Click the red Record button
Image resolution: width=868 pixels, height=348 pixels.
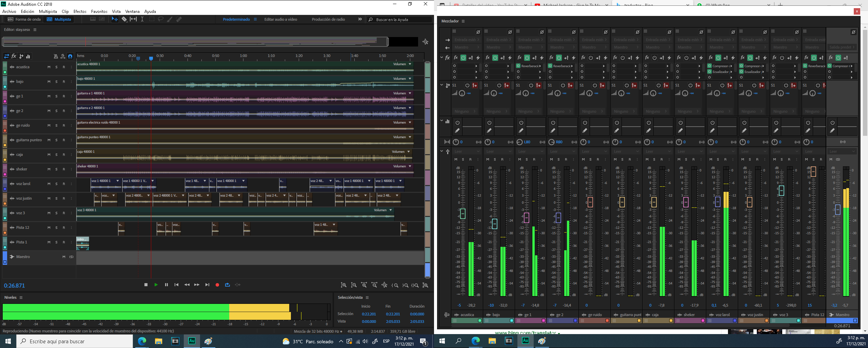point(217,285)
